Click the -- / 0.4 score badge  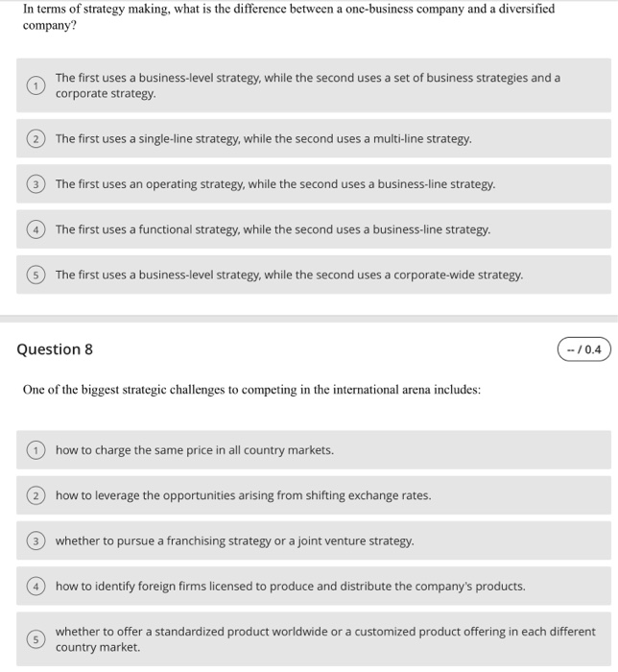tap(583, 349)
